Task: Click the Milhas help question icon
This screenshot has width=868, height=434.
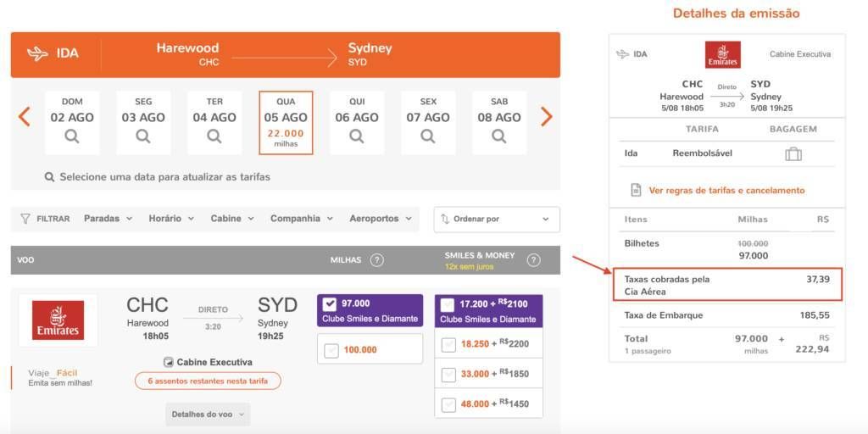Action: coord(377,260)
